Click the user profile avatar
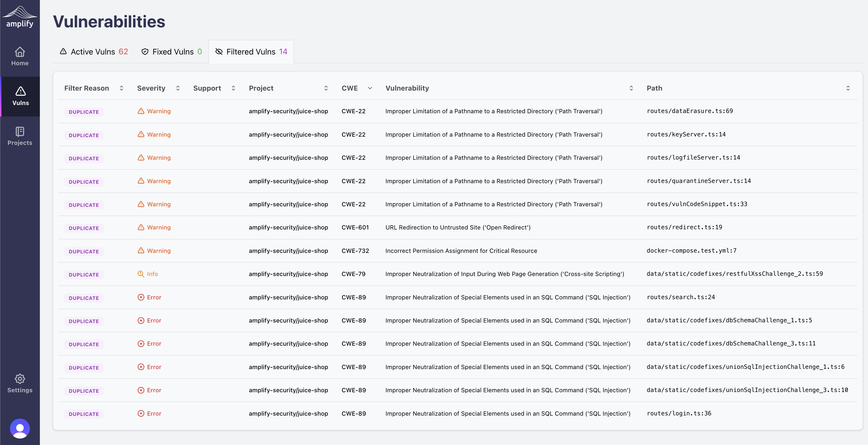 pos(20,428)
